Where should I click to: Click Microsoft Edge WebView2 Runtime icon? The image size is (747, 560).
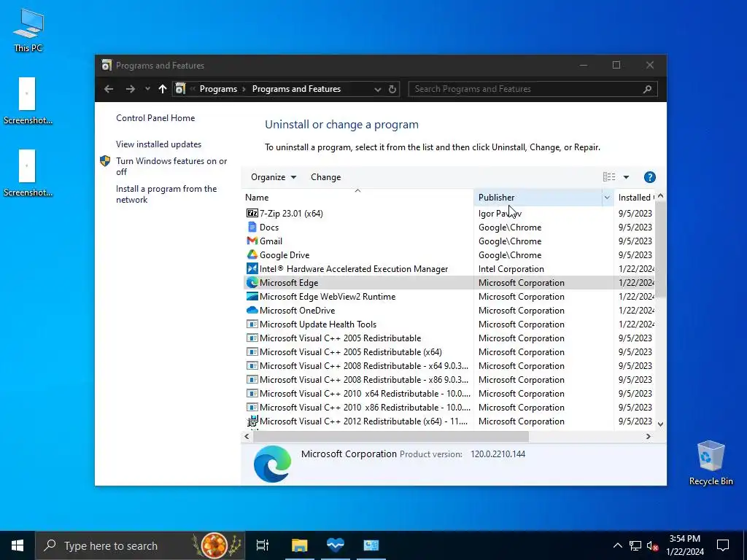[252, 296]
